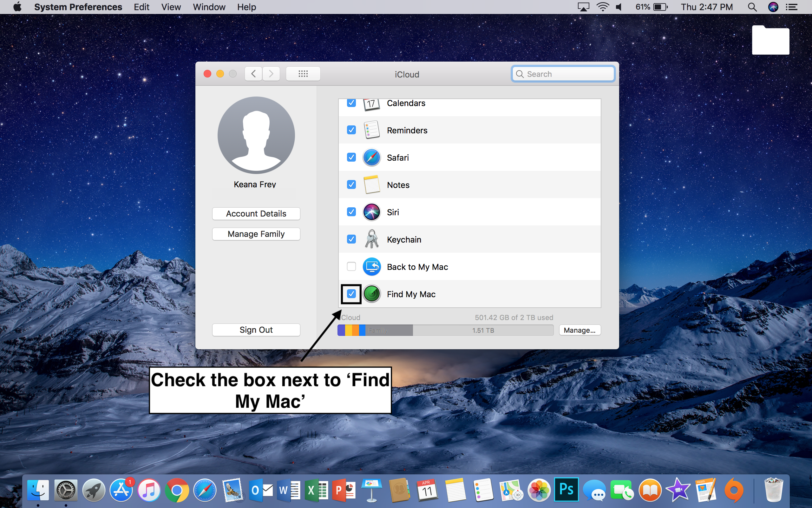Open FaceTime in Dock
Image resolution: width=812 pixels, height=508 pixels.
click(622, 491)
